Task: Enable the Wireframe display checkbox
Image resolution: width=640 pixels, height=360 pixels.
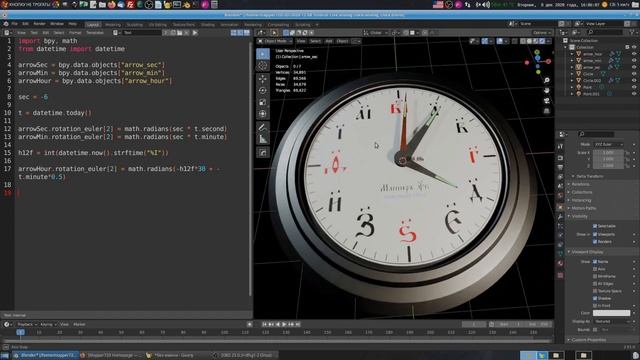Action: (x=595, y=276)
